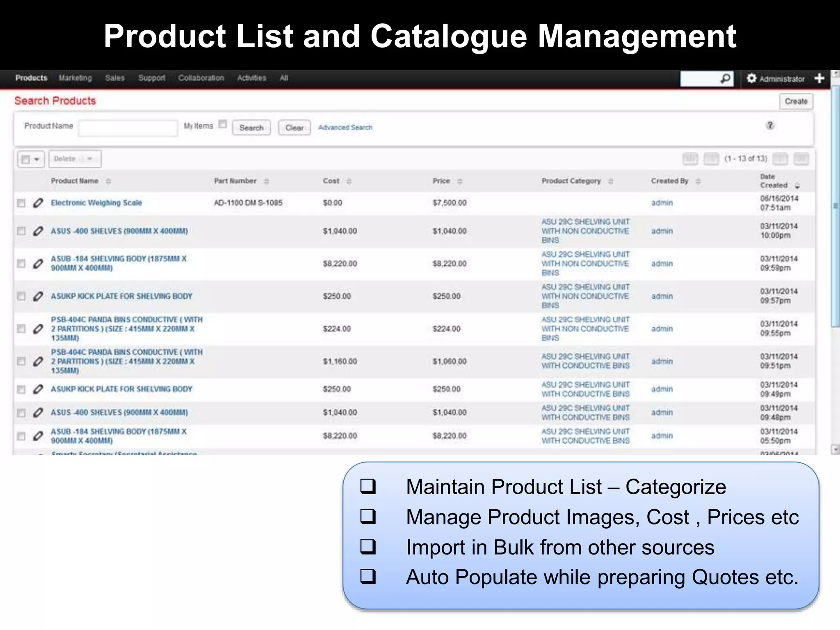The image size is (840, 630).
Task: Click the Product Name search field
Action: pos(128,128)
